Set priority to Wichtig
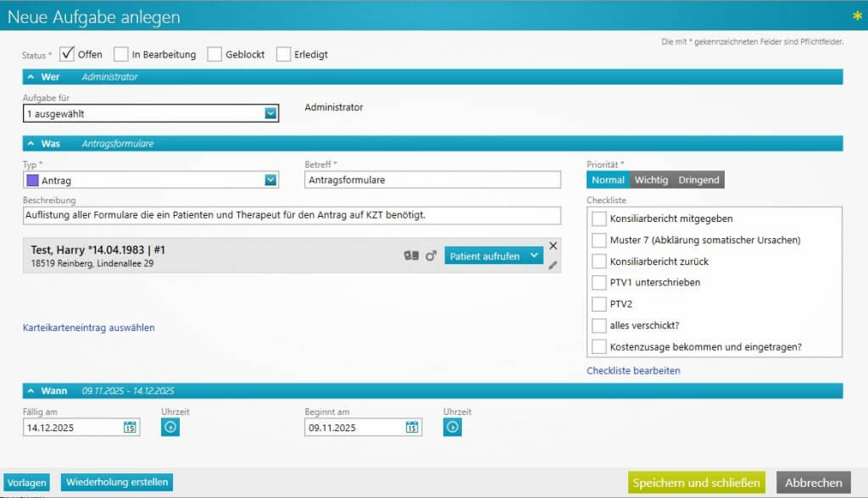The height and width of the screenshot is (498, 868). tap(651, 180)
